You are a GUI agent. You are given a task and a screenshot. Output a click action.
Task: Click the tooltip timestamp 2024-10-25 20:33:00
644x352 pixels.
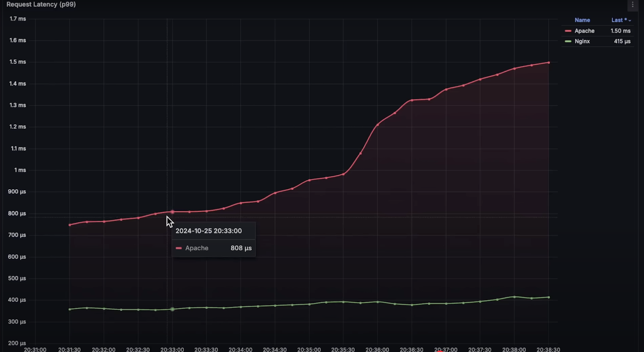208,231
